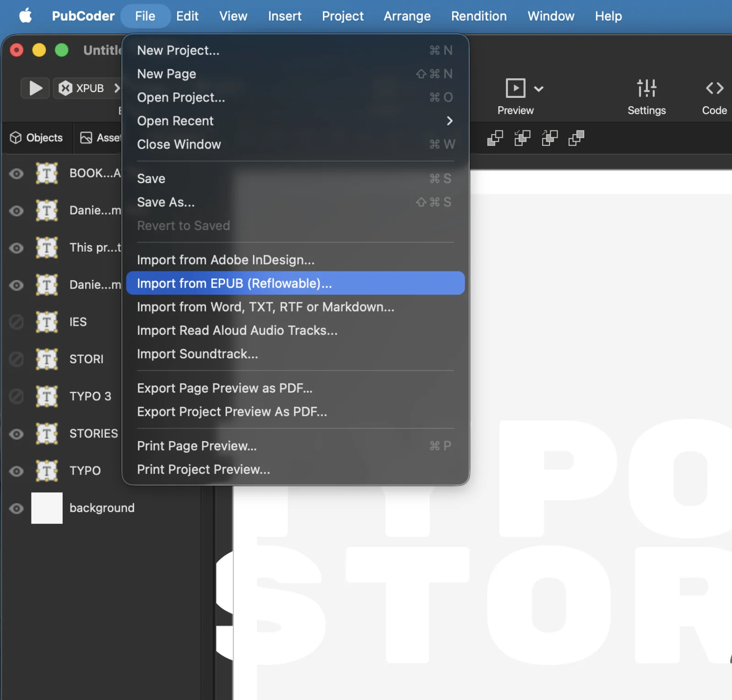
Task: Select the text icon of the This pr layer
Action: [47, 248]
